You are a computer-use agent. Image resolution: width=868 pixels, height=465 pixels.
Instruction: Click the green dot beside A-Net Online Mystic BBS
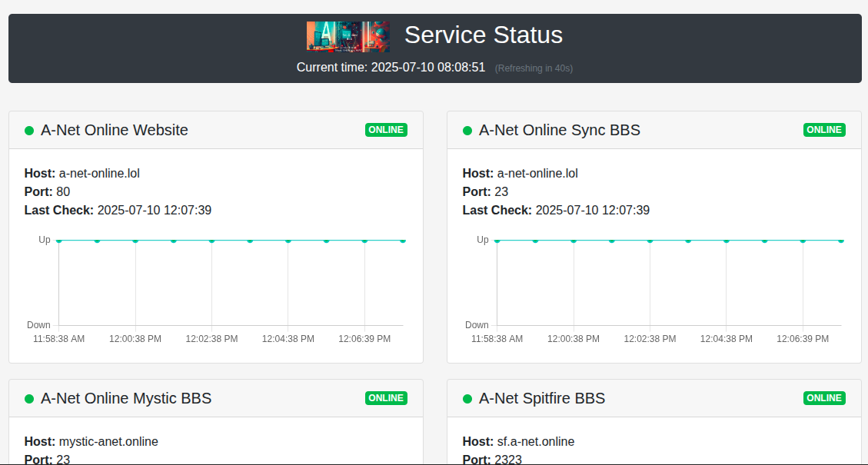[29, 399]
